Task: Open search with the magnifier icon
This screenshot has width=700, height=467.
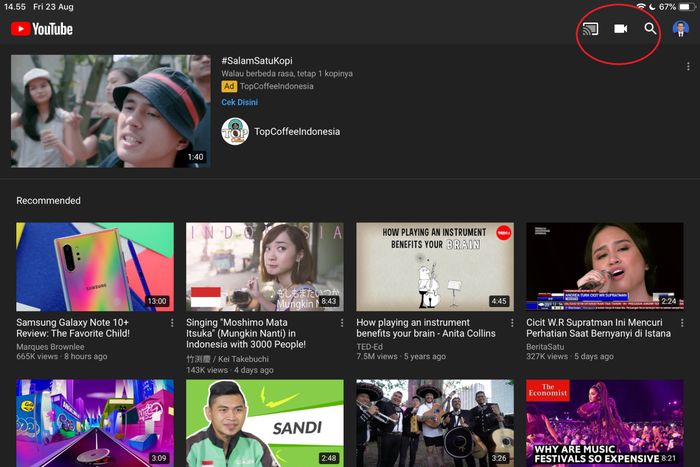Action: pos(650,29)
